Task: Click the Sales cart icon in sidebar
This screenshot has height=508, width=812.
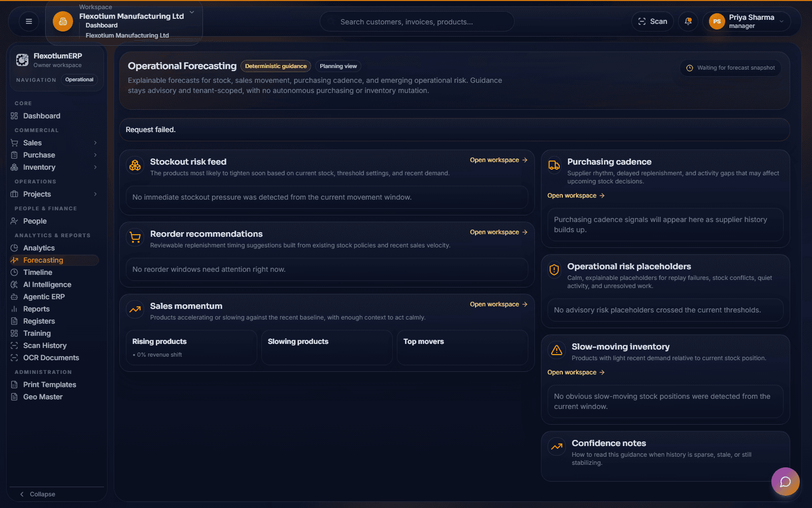Action: (14, 143)
